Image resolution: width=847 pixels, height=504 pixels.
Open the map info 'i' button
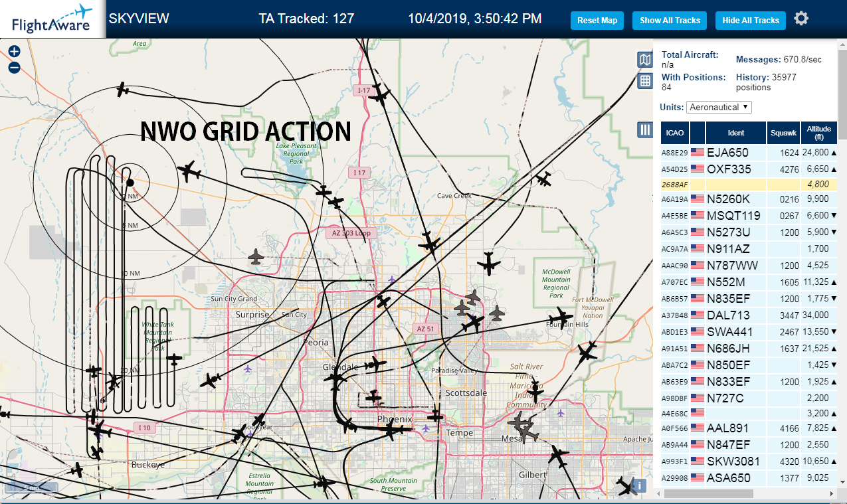pos(638,486)
